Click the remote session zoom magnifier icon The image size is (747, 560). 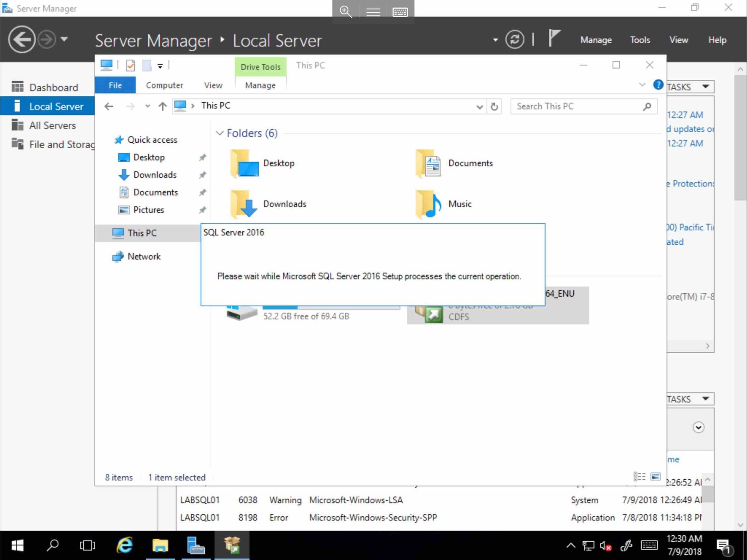[x=345, y=12]
